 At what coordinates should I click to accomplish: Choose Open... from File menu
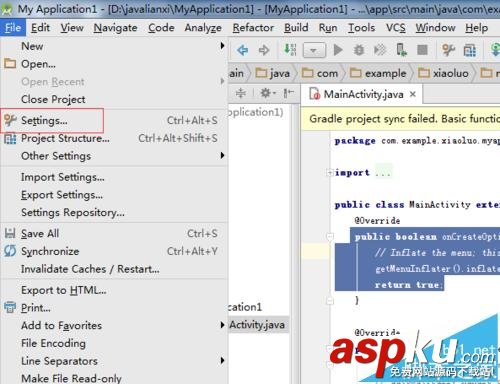click(x=114, y=64)
